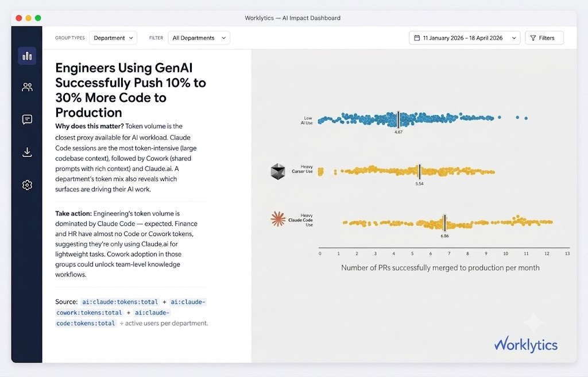Click the x-axis tick label "0"
This screenshot has height=377, width=588.
point(320,253)
